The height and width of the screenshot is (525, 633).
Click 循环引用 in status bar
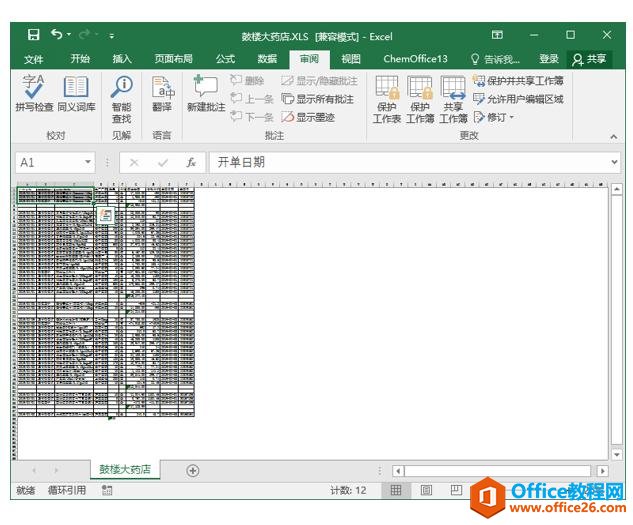pos(67,490)
